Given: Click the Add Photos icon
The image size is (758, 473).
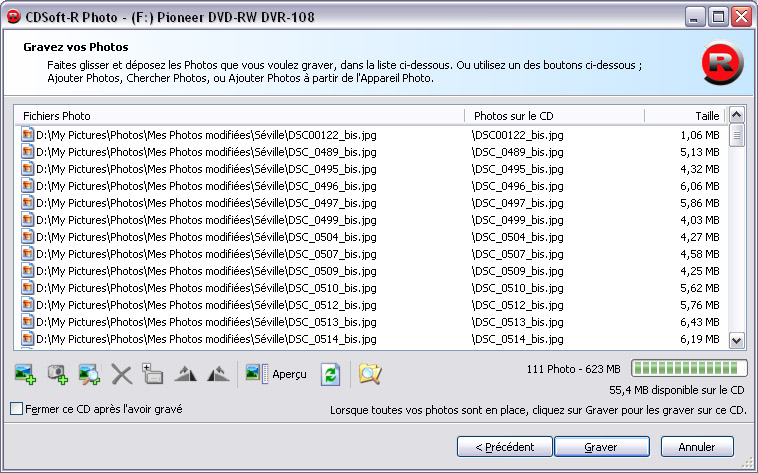Looking at the screenshot, I should click(x=25, y=374).
